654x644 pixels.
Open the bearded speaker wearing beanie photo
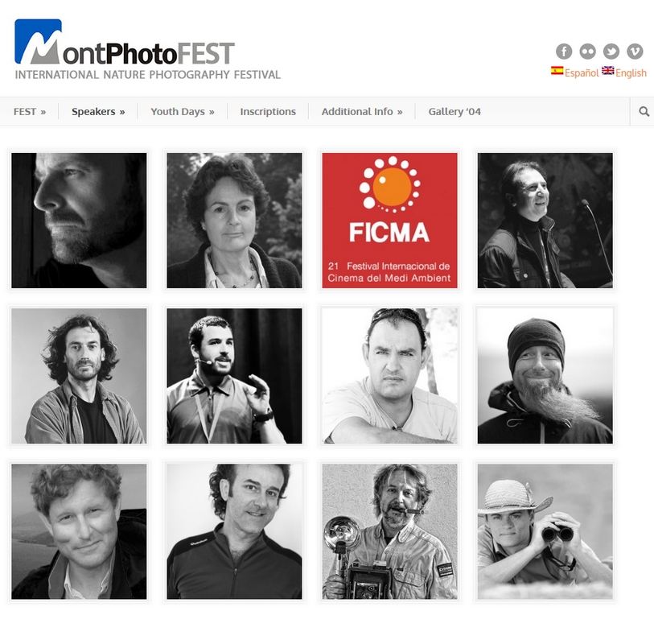[545, 376]
